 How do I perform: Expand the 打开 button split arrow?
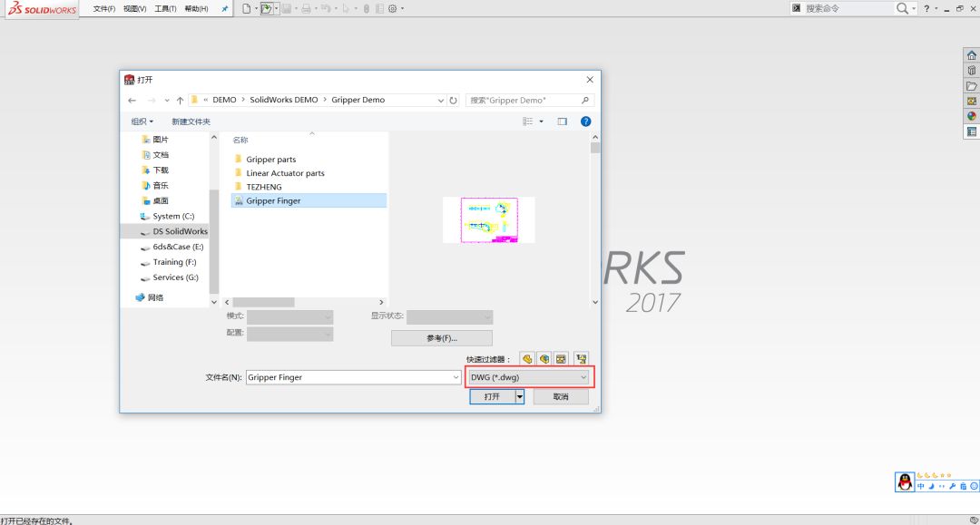click(x=519, y=396)
